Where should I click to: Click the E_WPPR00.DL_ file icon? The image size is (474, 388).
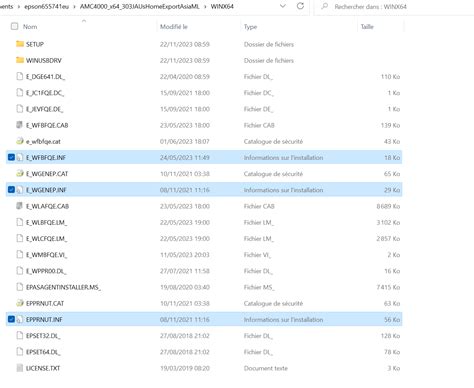[20, 271]
